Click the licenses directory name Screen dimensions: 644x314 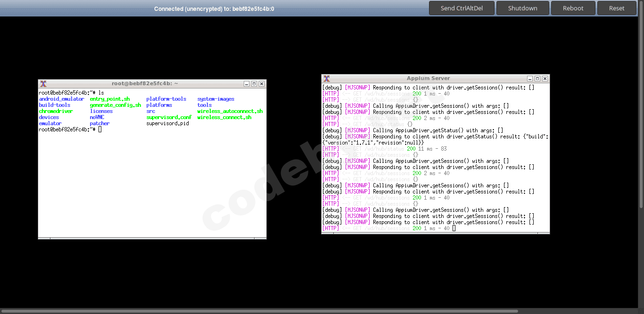pyautogui.click(x=101, y=111)
